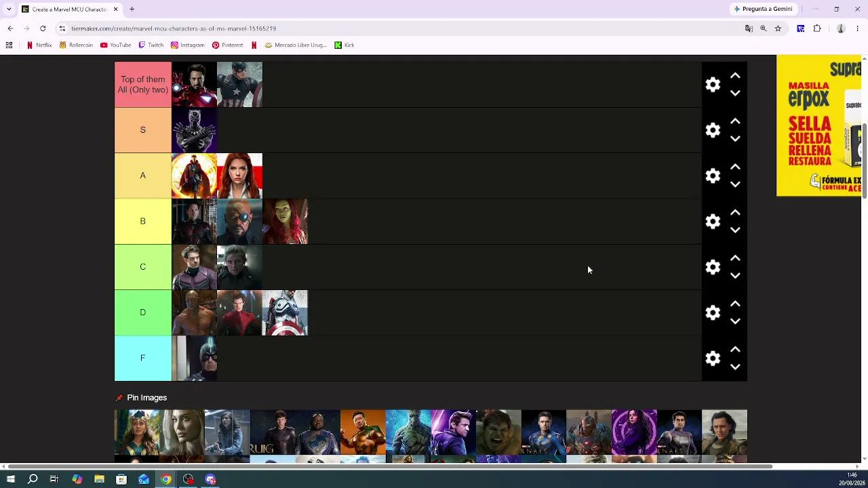The width and height of the screenshot is (868, 488).
Task: Move F tier row up
Action: coord(735,349)
